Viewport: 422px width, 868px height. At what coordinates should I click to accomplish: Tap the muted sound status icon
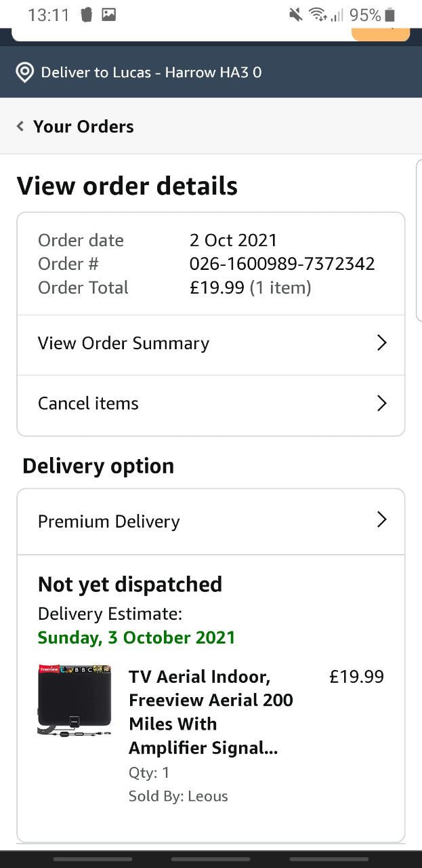point(295,15)
